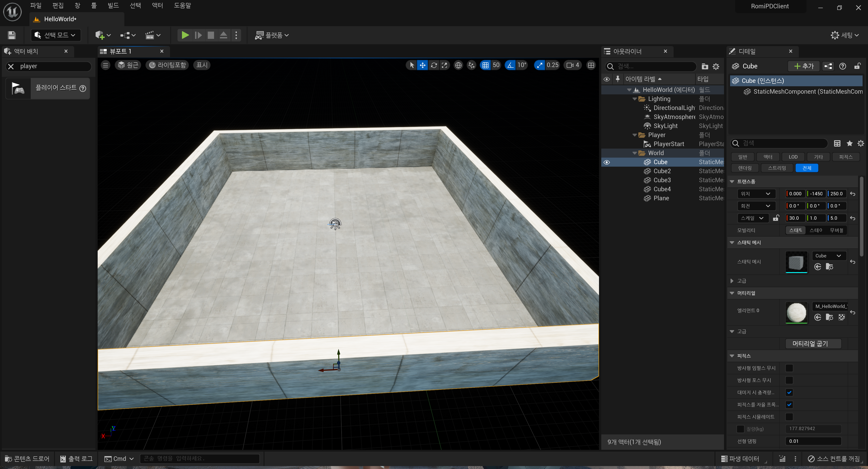
Task: Toggle grid snapping icon in viewport
Action: [x=485, y=65]
